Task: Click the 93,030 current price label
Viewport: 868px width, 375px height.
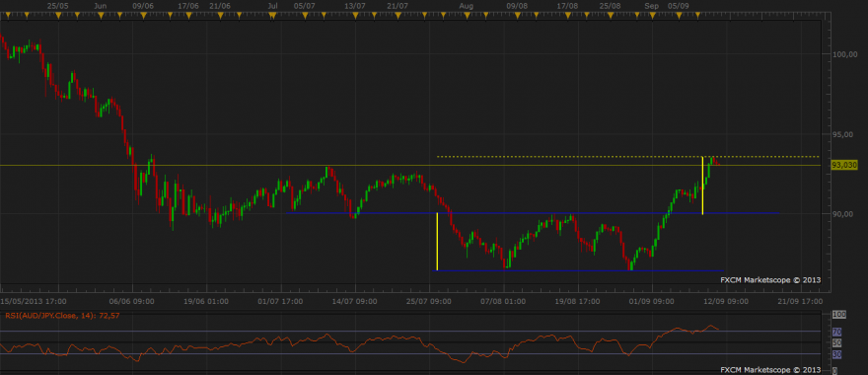Action: 844,165
